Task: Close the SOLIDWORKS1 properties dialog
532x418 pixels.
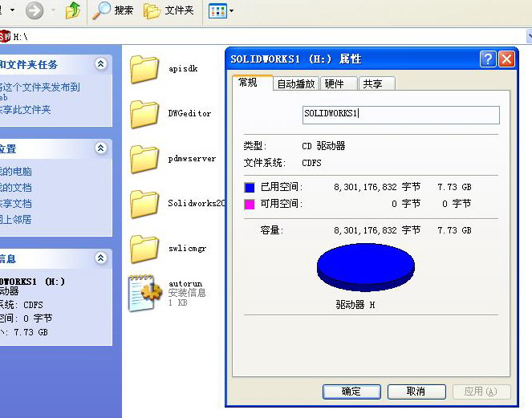Action: pos(506,59)
